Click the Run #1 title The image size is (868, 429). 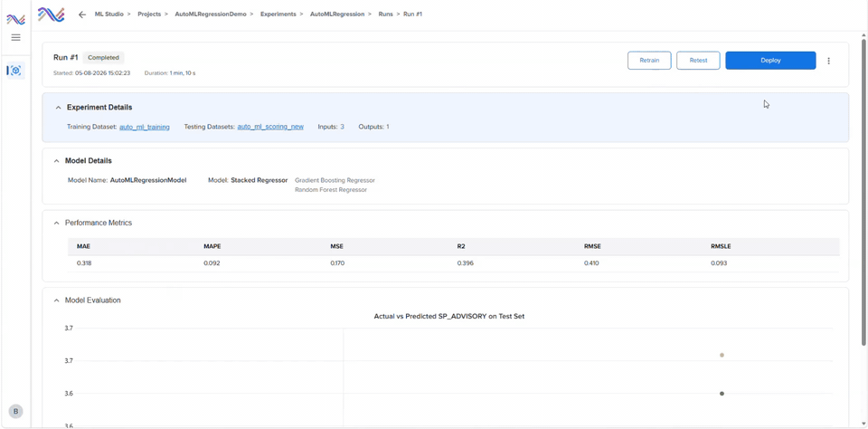(x=66, y=58)
